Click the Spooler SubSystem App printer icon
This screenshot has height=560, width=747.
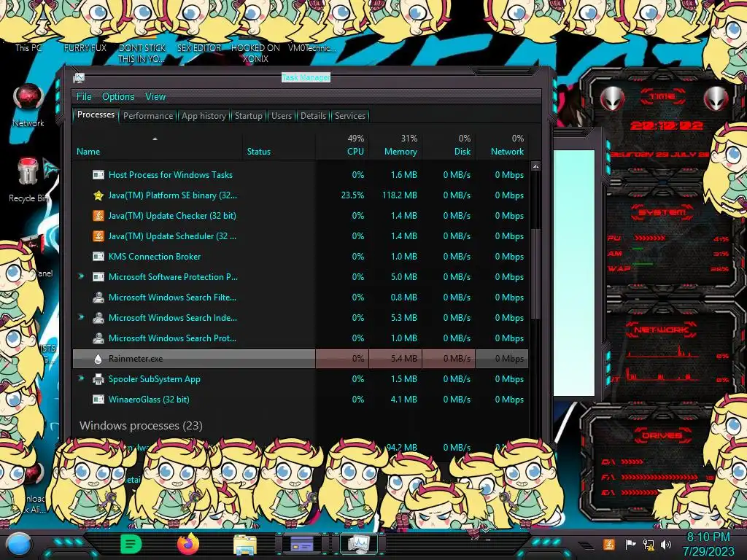(x=98, y=379)
